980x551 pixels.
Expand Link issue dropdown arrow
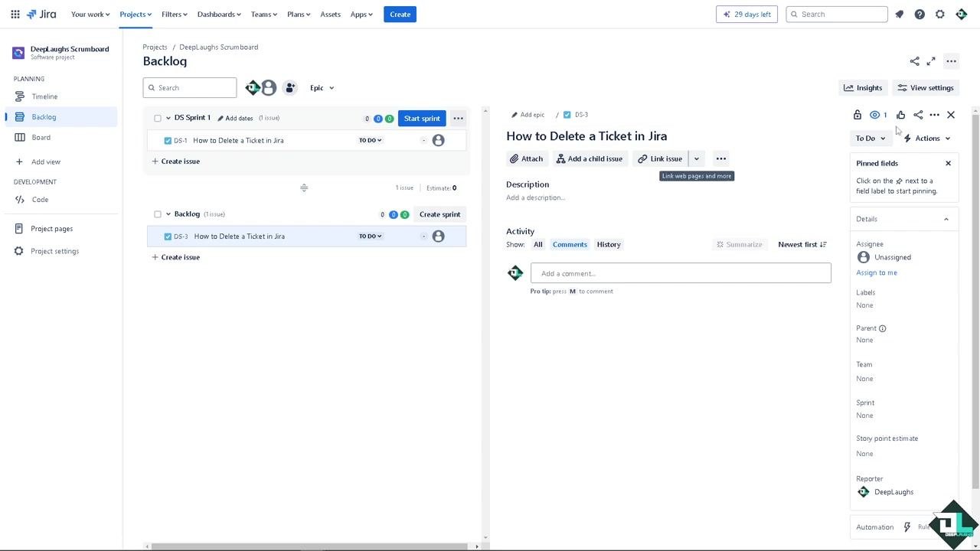697,158
